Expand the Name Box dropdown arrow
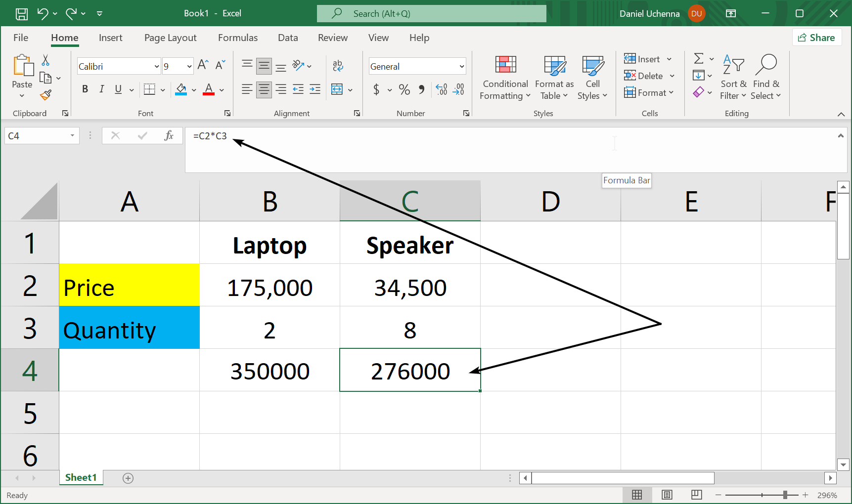This screenshot has height=504, width=852. (x=72, y=136)
